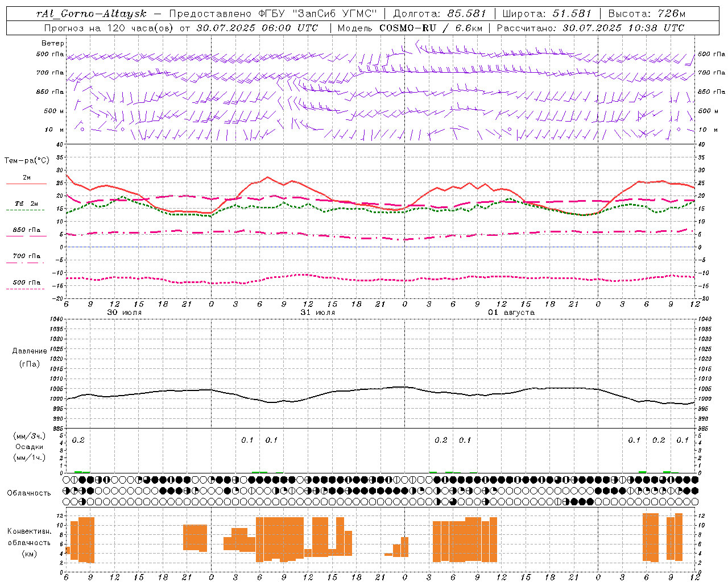The image size is (728, 582).
Task: Click the (гПа) unit under Давление
Action: point(30,364)
